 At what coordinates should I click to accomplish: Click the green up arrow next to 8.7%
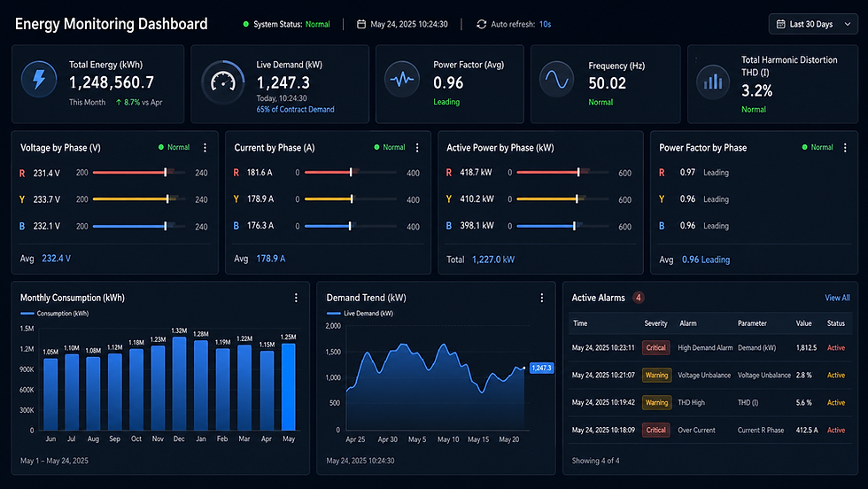119,103
